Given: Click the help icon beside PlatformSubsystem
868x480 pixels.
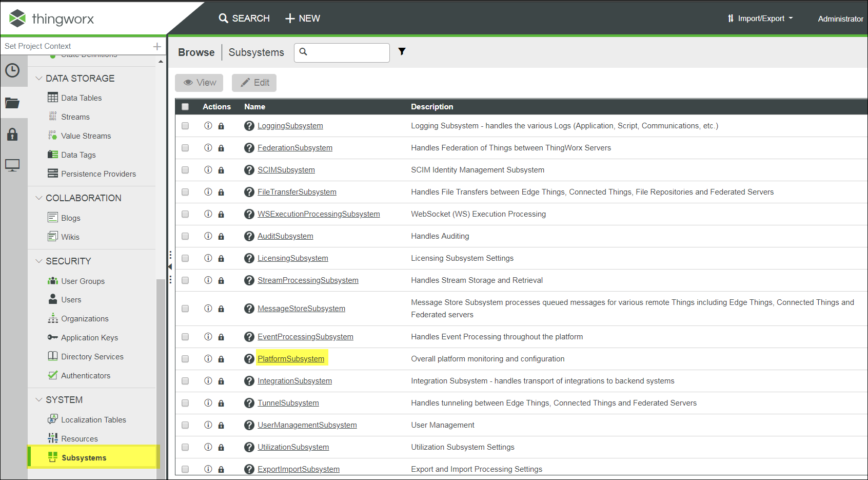Looking at the screenshot, I should pyautogui.click(x=249, y=359).
